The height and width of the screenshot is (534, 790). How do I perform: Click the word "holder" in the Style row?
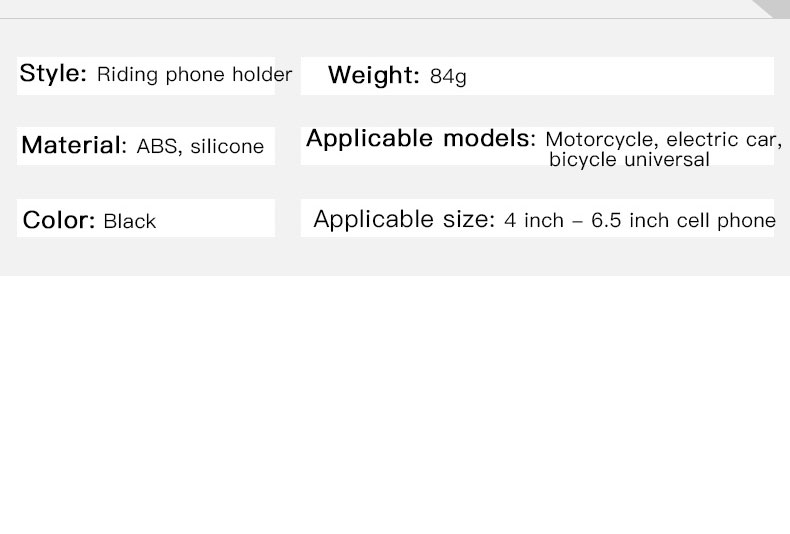click(262, 74)
